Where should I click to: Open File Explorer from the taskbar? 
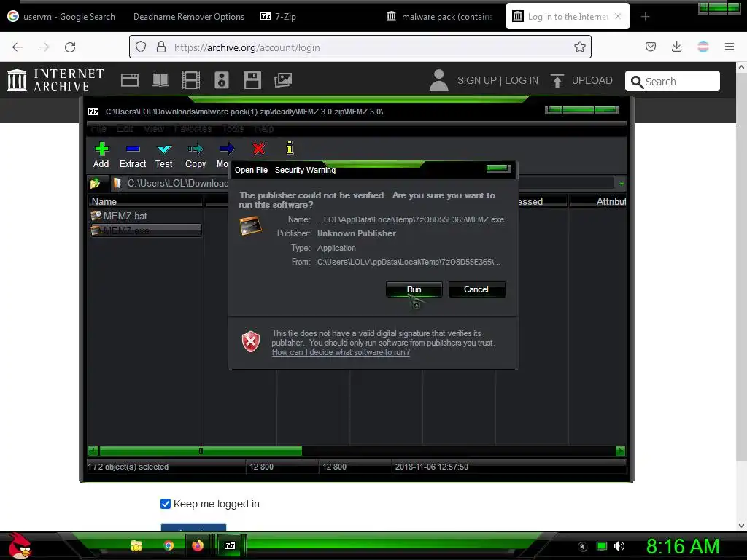136,545
